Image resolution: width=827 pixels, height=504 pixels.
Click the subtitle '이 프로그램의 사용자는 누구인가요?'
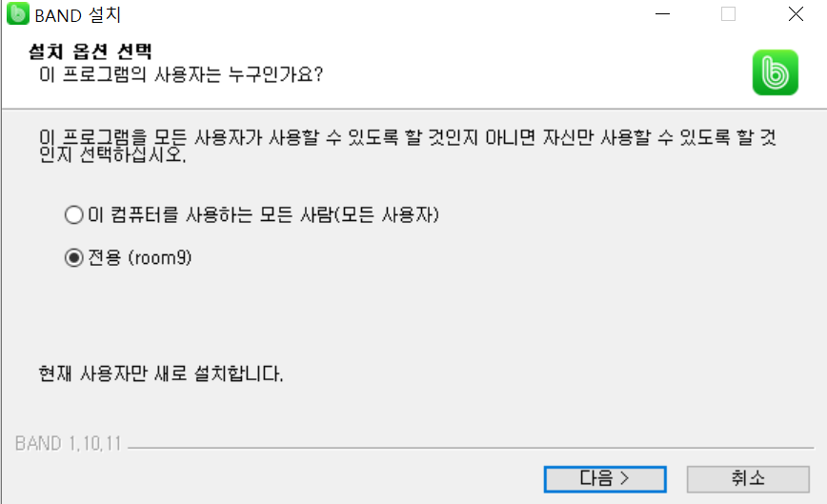[x=181, y=74]
